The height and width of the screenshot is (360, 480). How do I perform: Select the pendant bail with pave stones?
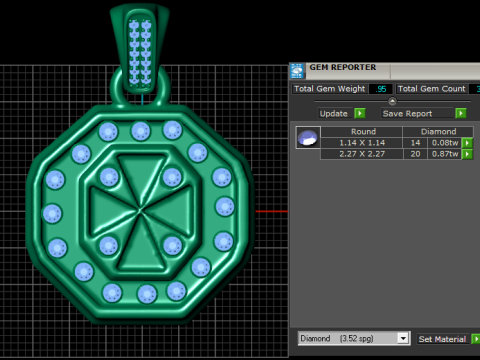point(140,50)
